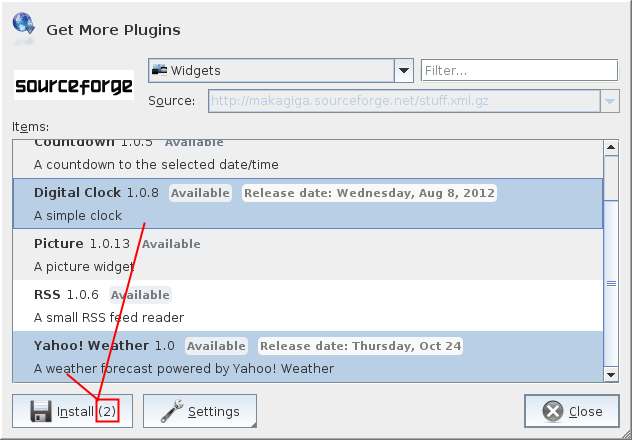This screenshot has width=632, height=440.
Task: Select the Picture plugin row
Action: 308,255
